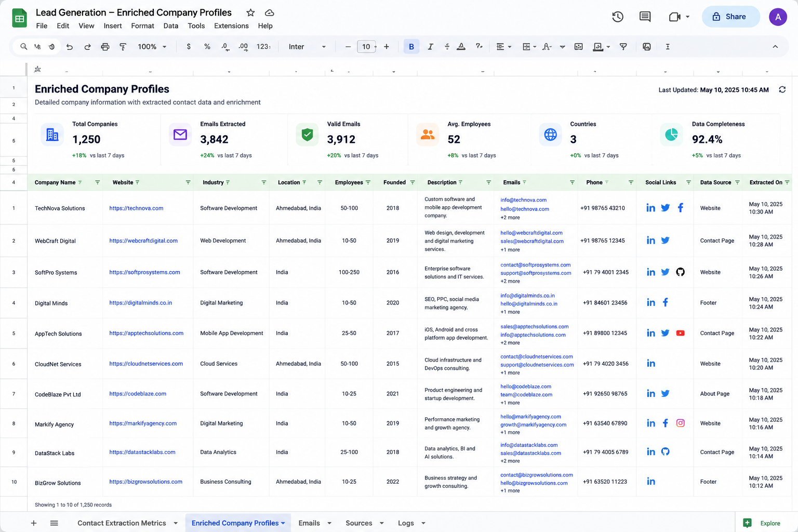The height and width of the screenshot is (532, 798).
Task: Apply italic formatting
Action: [430, 47]
